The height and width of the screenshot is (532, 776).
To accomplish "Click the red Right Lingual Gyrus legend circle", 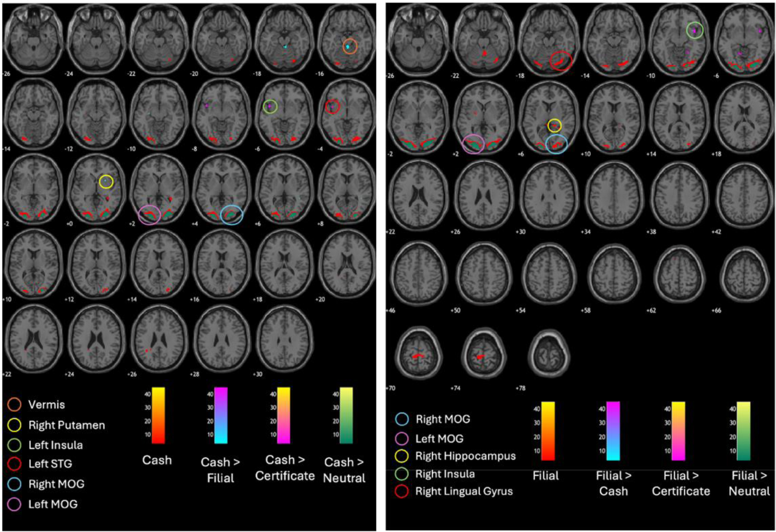I will (x=402, y=491).
